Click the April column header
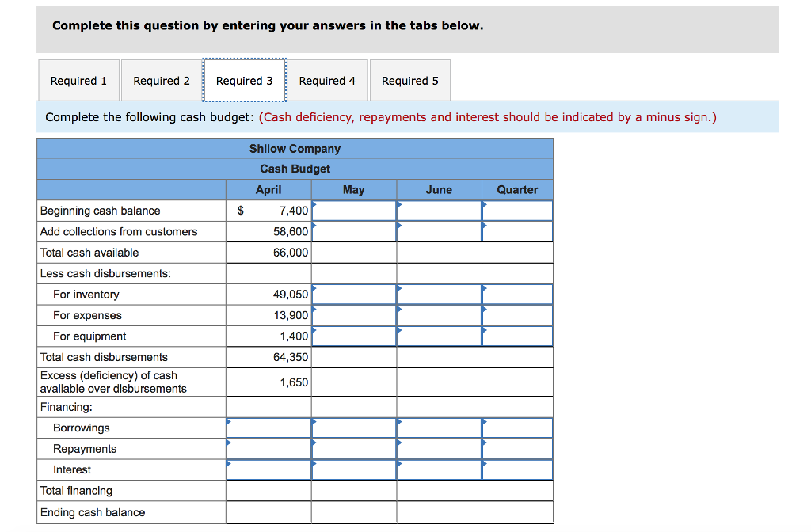 click(268, 190)
